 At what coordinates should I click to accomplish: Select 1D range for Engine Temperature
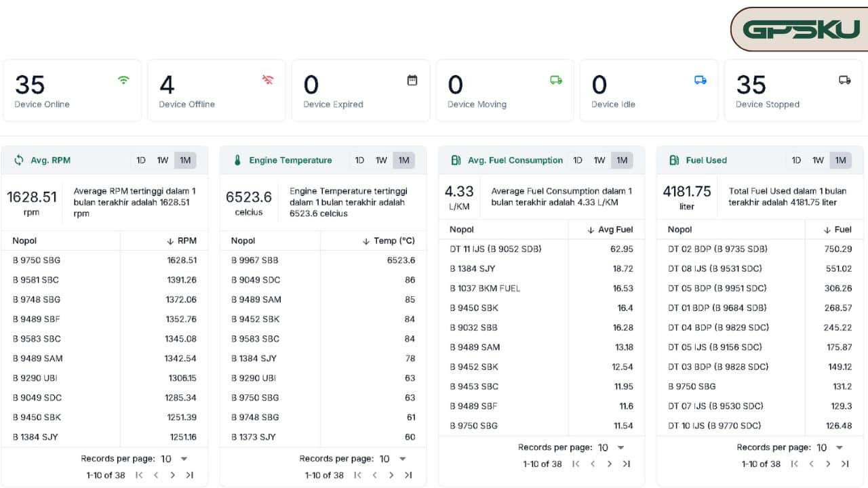pos(359,161)
